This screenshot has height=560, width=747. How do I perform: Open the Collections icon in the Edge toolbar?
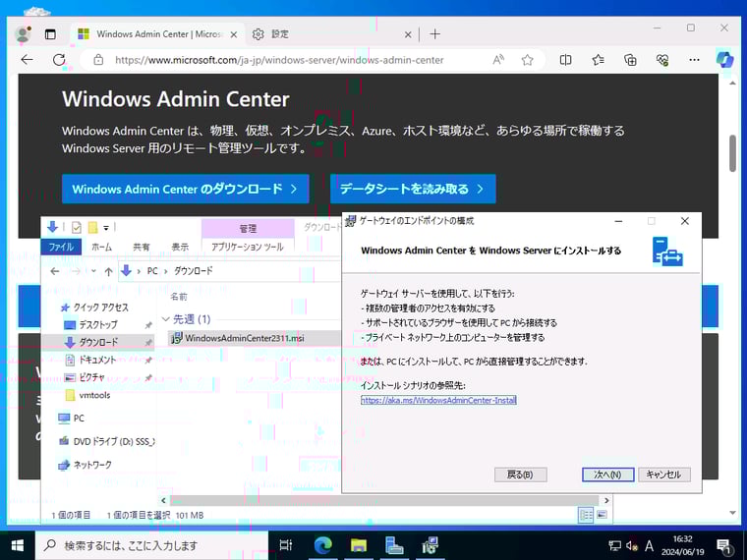(x=630, y=60)
